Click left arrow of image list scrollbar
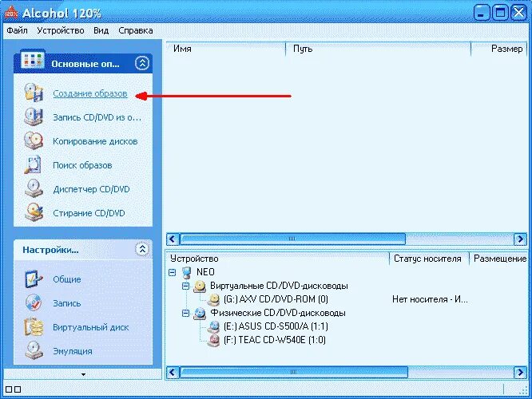The image size is (532, 399). click(x=173, y=239)
